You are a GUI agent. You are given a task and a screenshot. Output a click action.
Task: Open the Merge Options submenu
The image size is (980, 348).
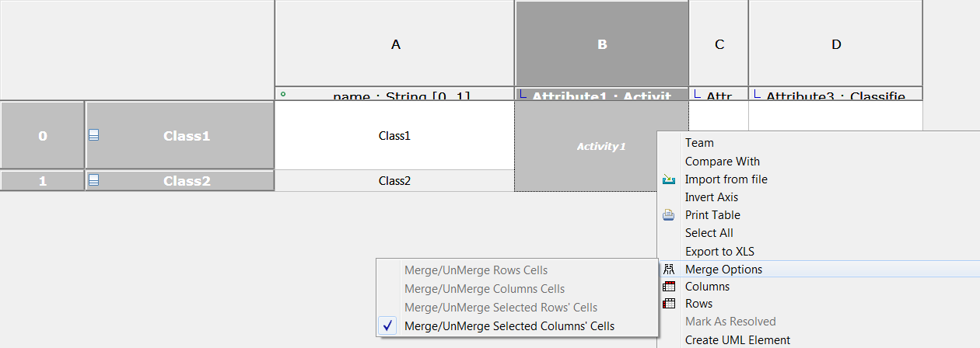tap(818, 270)
